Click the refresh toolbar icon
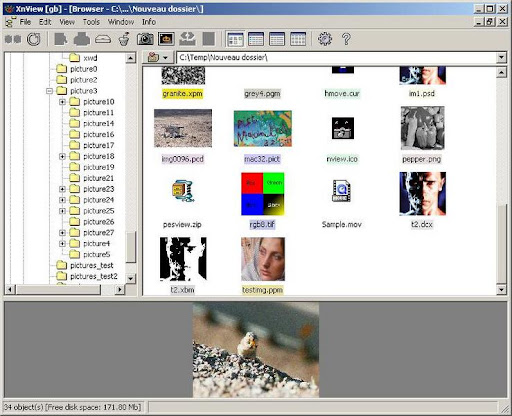 (34, 39)
